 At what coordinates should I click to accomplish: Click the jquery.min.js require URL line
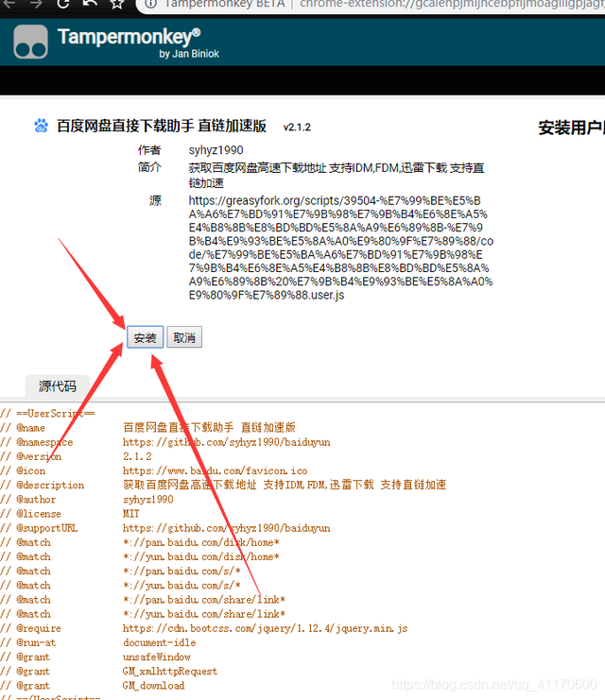coord(265,628)
